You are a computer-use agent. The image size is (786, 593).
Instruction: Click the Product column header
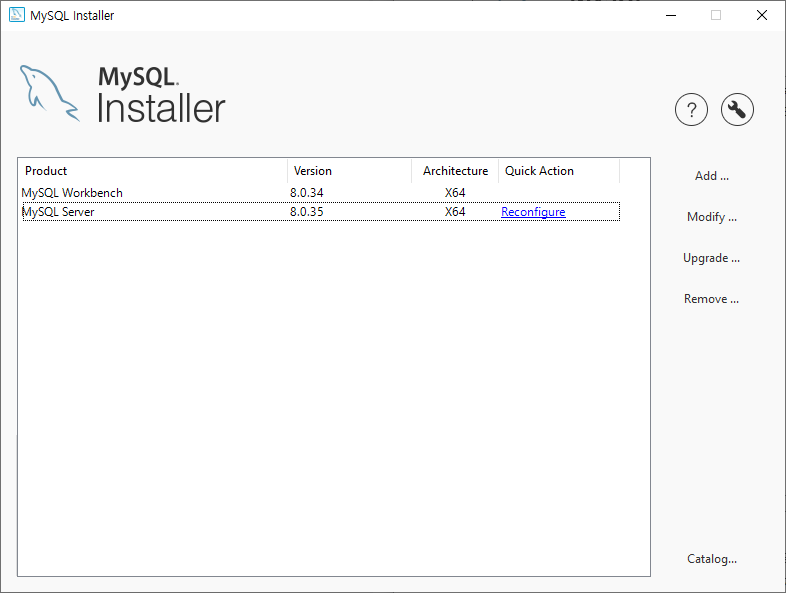tap(153, 171)
